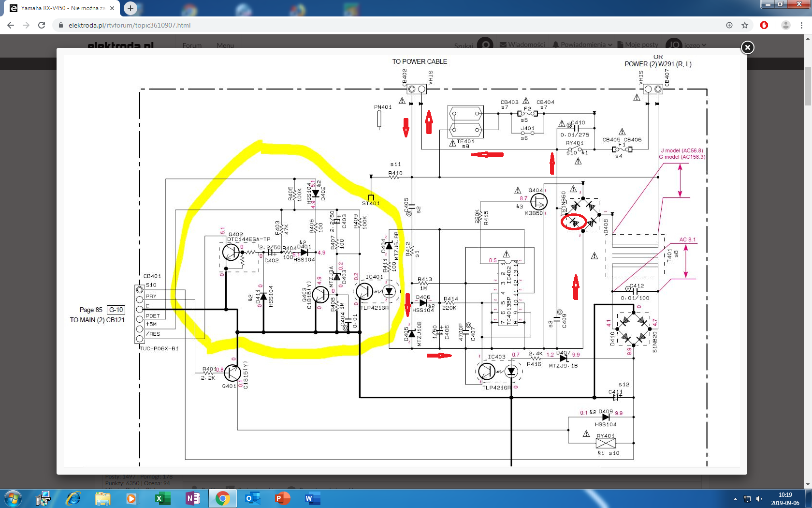
Task: Open the Forum menu item
Action: coord(192,45)
